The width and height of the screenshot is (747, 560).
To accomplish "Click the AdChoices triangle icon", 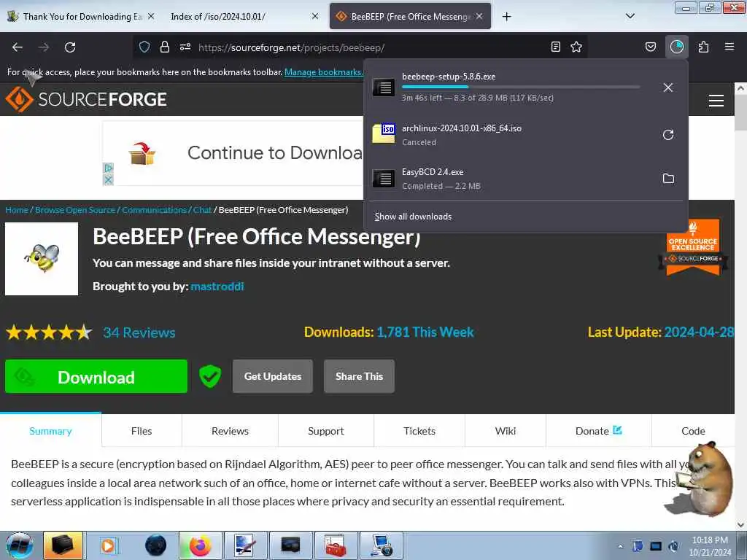I will coord(108,168).
